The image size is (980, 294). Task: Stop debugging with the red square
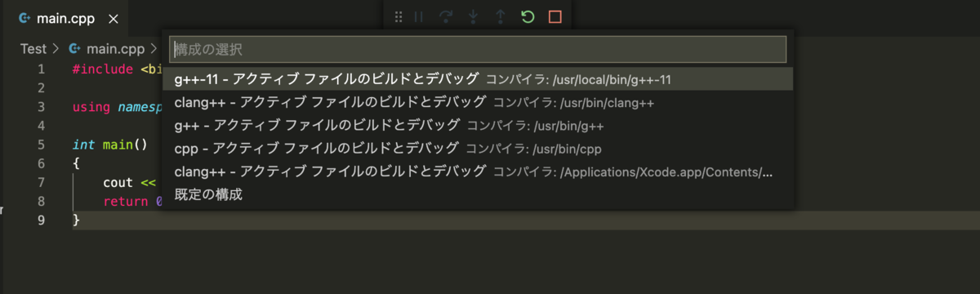555,16
